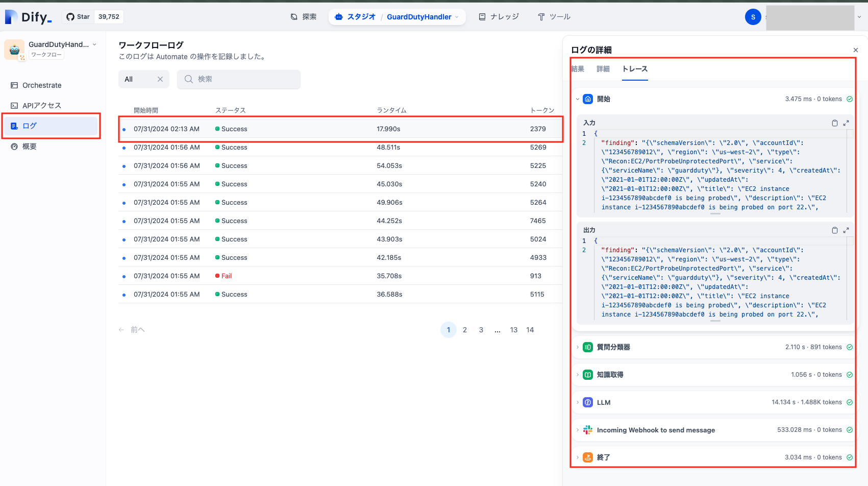Click the user avatar S
868x486 pixels.
tap(753, 17)
